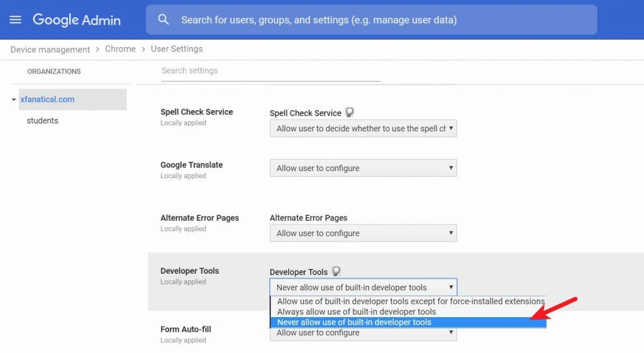Close the Developer Tools dropdown box

pos(363,288)
